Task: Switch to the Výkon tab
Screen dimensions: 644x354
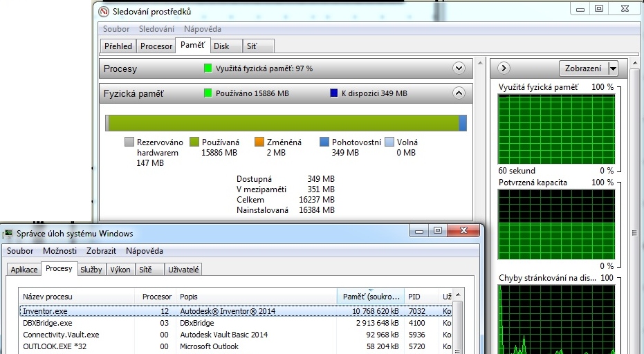Action: pyautogui.click(x=120, y=270)
